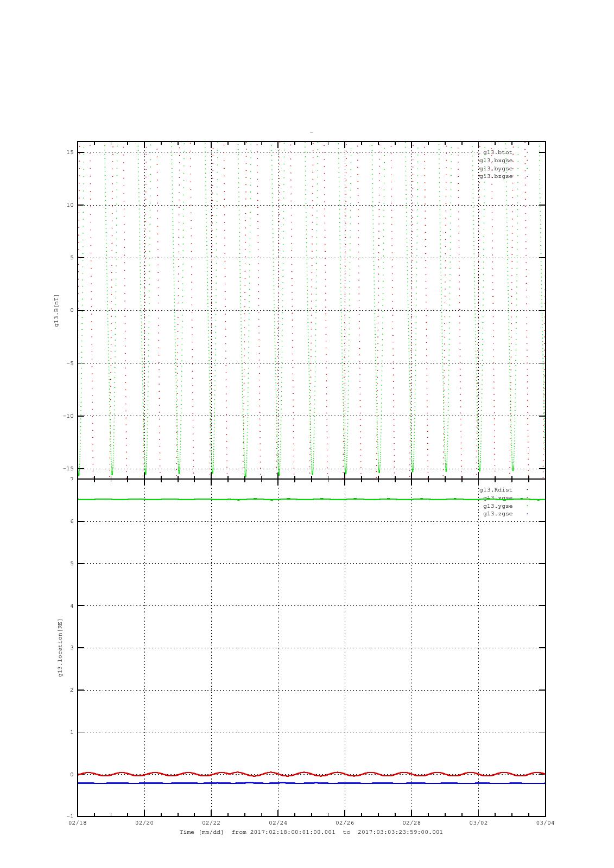Click the green Rdist line near 6.5 RE
The width and height of the screenshot is (614, 868).
pyautogui.click(x=311, y=499)
